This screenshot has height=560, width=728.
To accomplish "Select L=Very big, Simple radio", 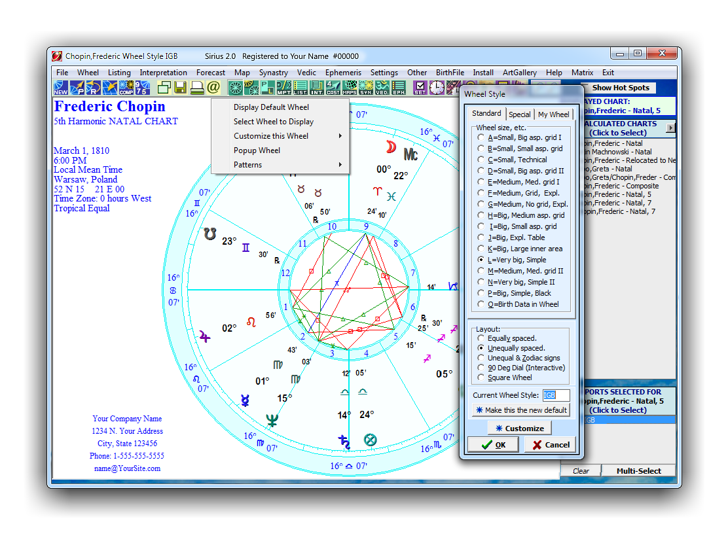I will [512, 260].
